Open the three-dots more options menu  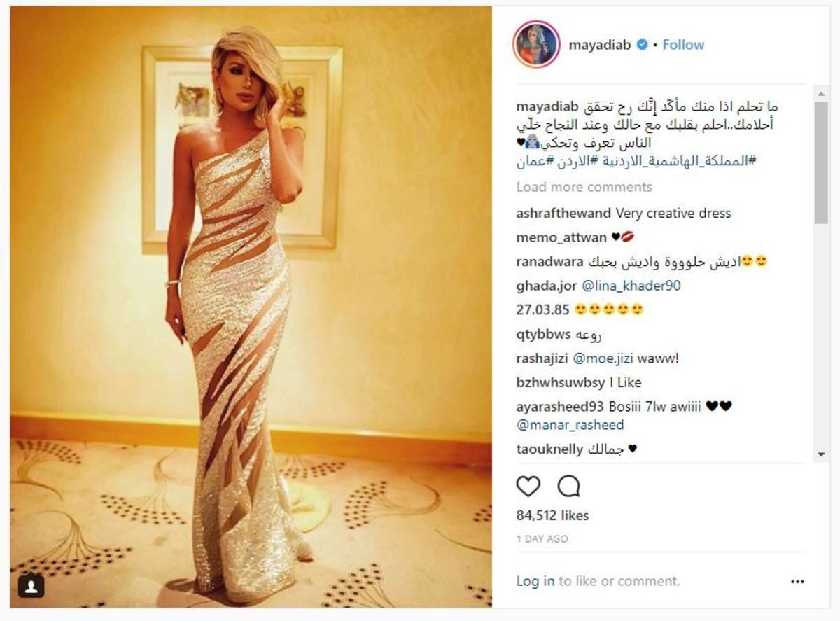coord(797,581)
